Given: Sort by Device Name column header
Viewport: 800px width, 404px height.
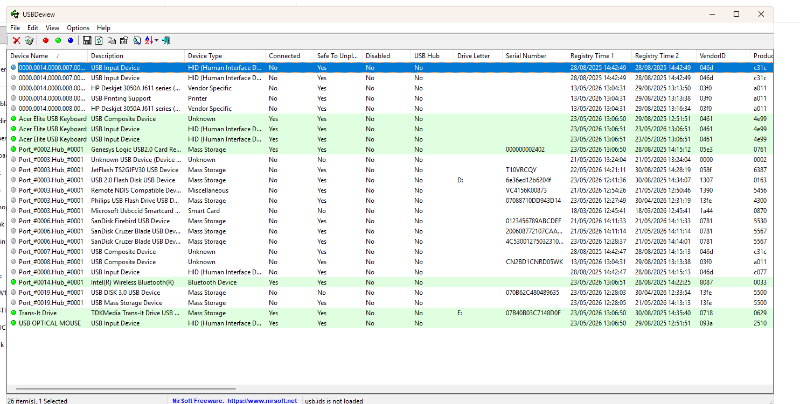Looking at the screenshot, I should (x=47, y=56).
